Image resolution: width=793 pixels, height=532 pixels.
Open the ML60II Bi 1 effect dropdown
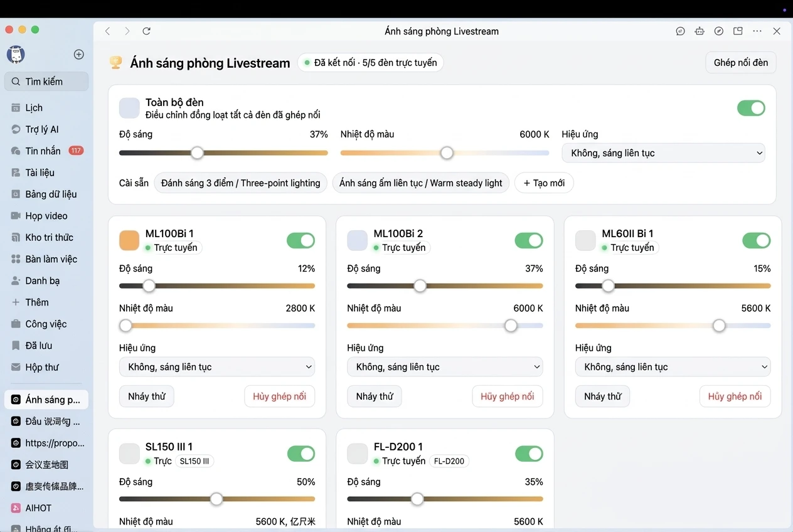[673, 367]
